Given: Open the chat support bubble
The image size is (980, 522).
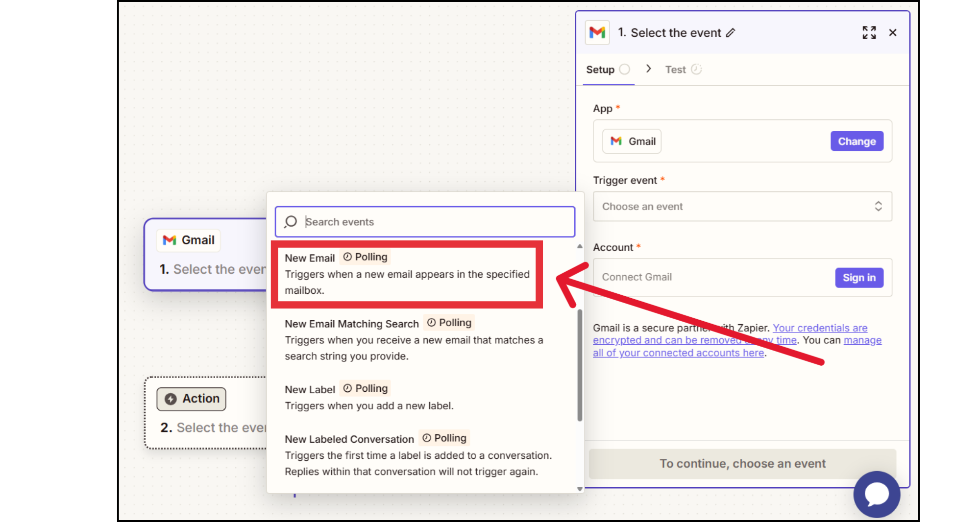Looking at the screenshot, I should click(877, 495).
